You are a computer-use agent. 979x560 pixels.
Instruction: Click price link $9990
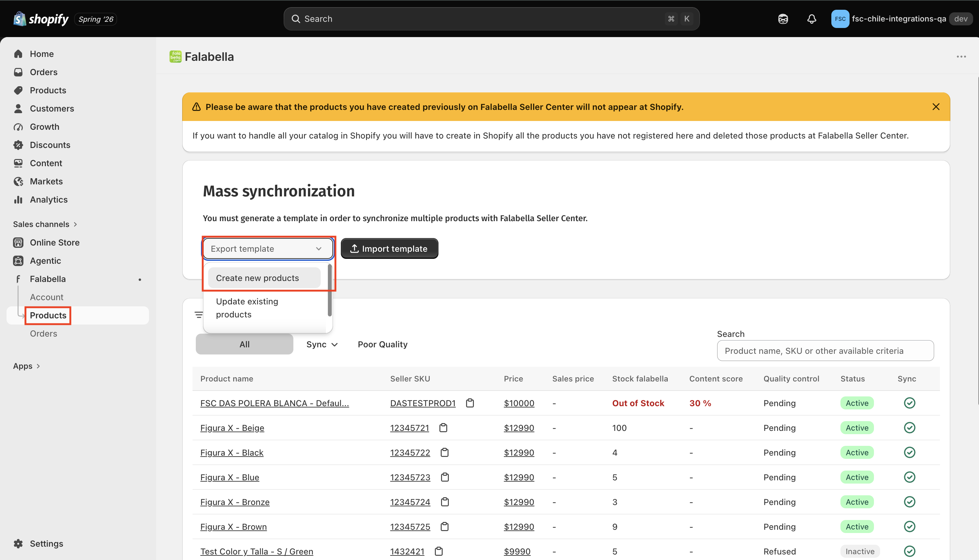517,551
